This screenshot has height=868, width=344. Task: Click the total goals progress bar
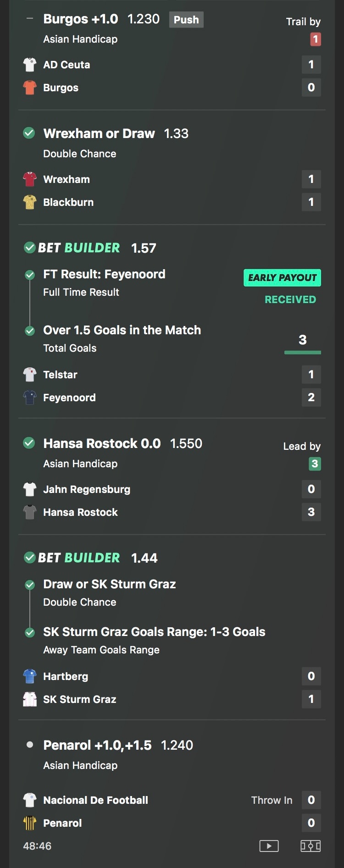tap(303, 353)
